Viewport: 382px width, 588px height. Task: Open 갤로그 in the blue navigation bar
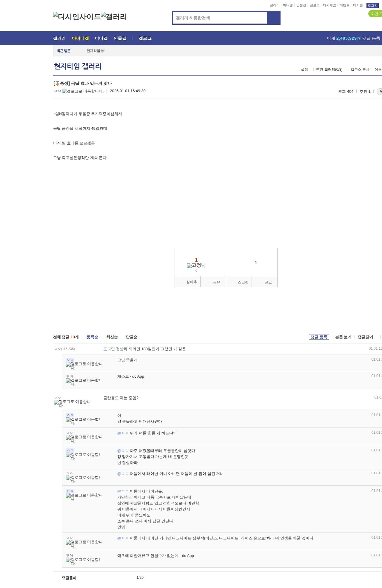(x=145, y=38)
